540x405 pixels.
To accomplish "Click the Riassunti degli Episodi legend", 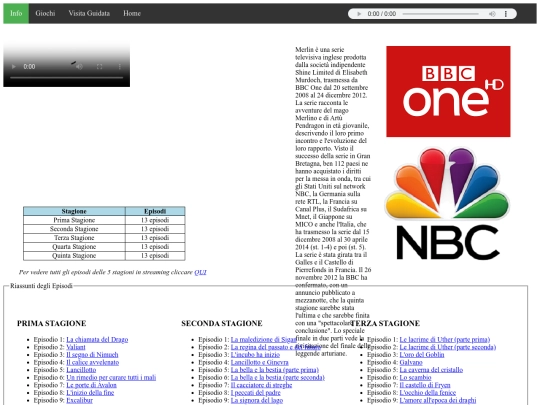I will pyautogui.click(x=41, y=286).
